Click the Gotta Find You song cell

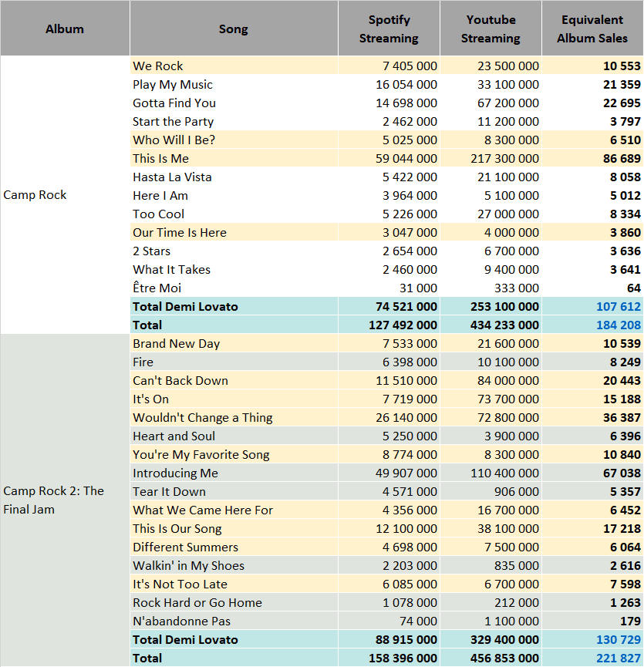tap(234, 103)
